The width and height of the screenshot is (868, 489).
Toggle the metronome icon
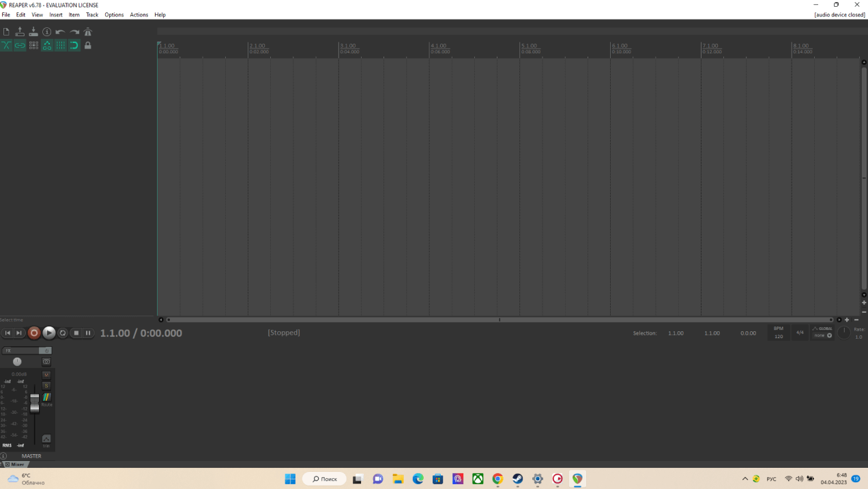click(88, 32)
